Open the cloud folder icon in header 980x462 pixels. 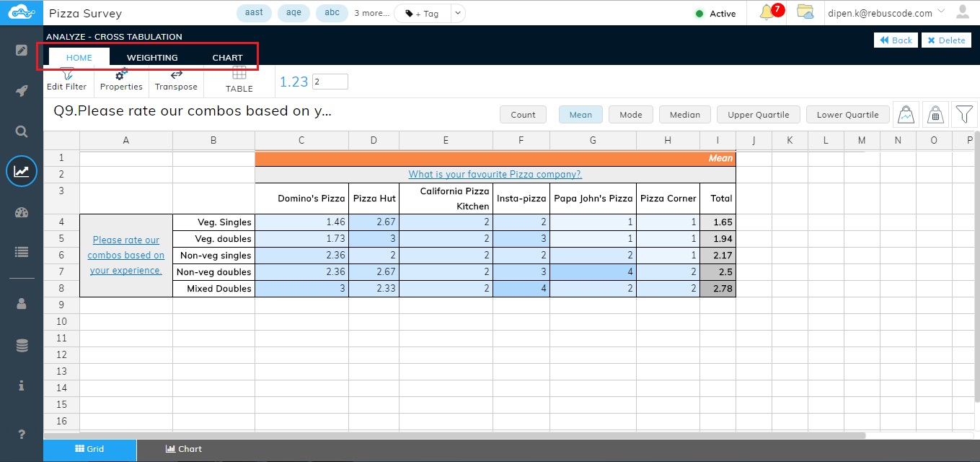point(805,12)
